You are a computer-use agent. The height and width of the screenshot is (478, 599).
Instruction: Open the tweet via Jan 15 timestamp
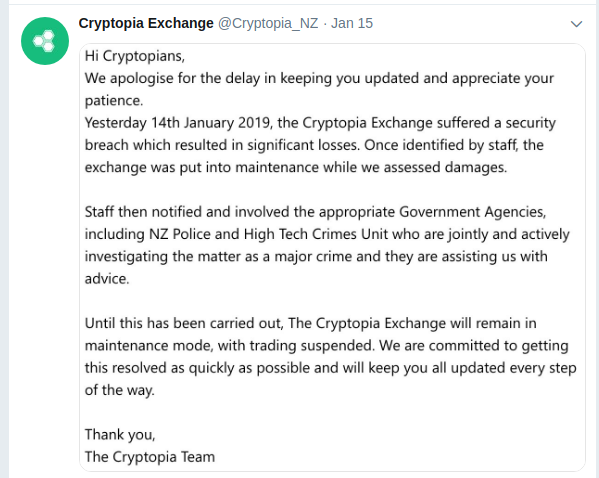coord(352,23)
